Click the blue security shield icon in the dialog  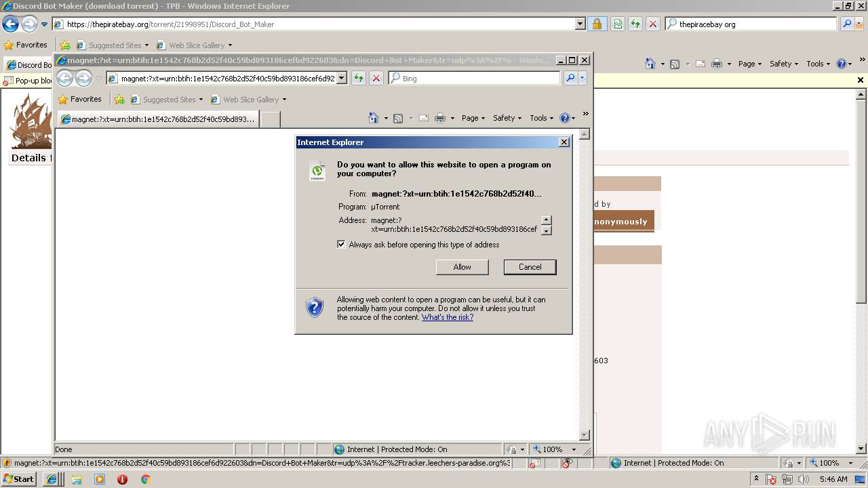[x=315, y=308]
